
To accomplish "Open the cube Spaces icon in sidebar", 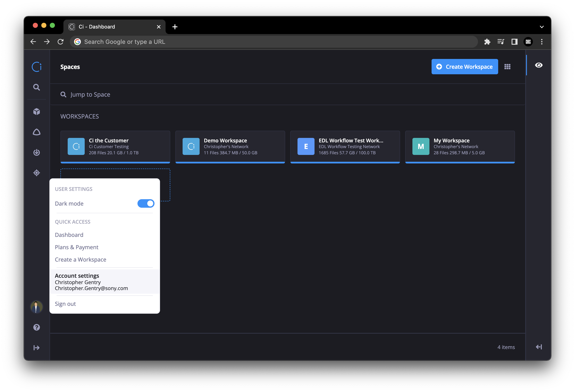I will click(37, 112).
